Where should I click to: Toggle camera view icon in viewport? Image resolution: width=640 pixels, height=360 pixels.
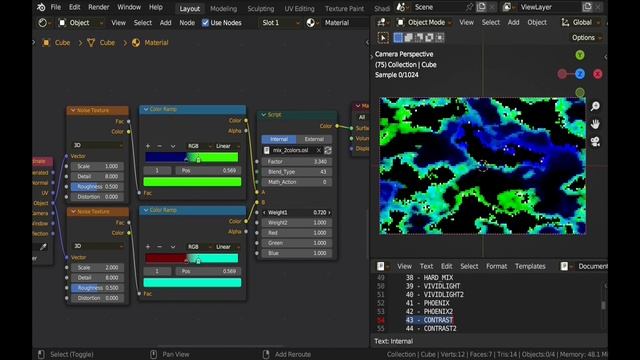click(x=595, y=142)
